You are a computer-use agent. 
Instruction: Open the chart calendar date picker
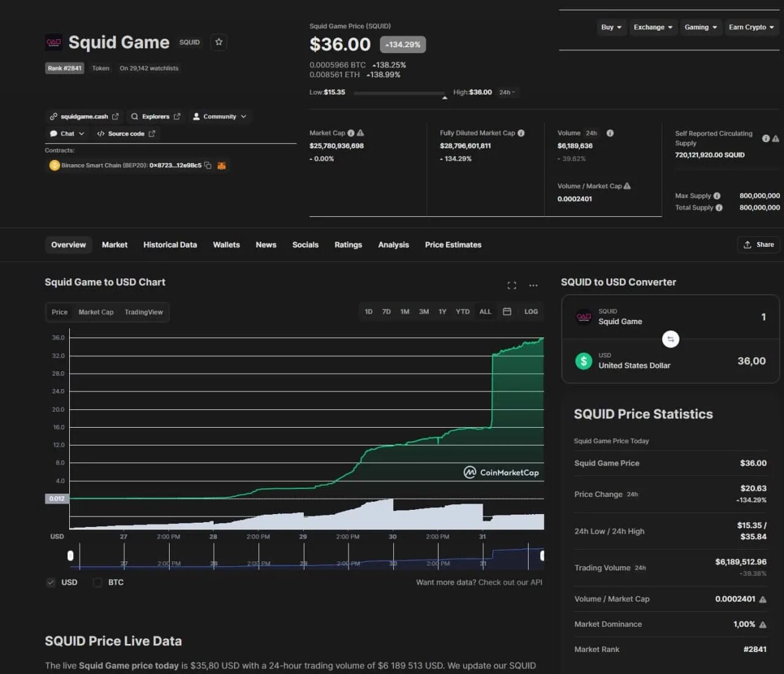point(507,312)
